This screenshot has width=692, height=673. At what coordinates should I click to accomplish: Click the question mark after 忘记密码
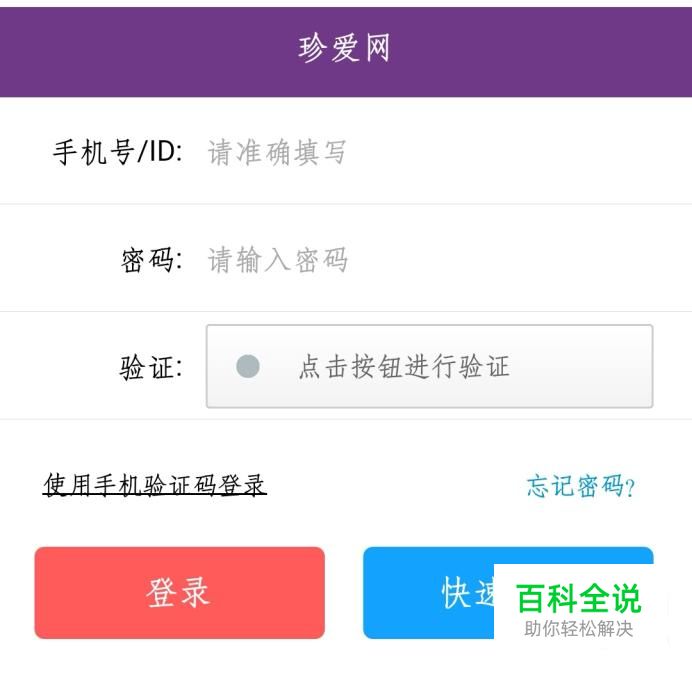click(631, 488)
